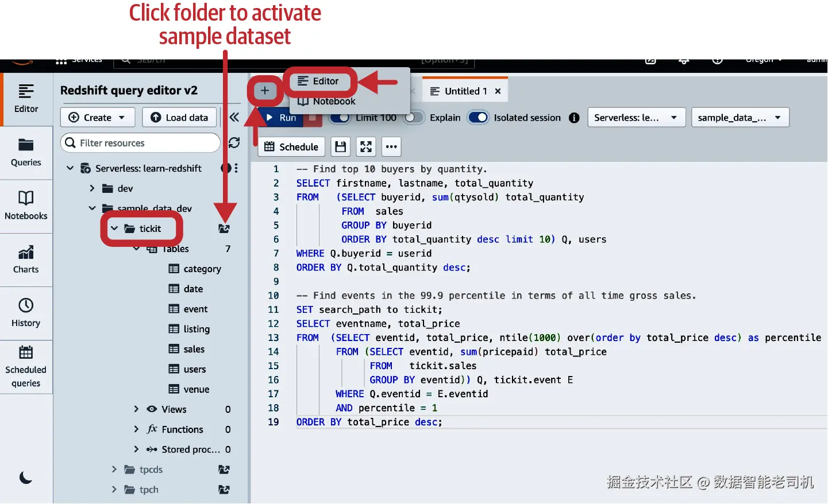
Task: Click the Schedule button
Action: pos(292,147)
